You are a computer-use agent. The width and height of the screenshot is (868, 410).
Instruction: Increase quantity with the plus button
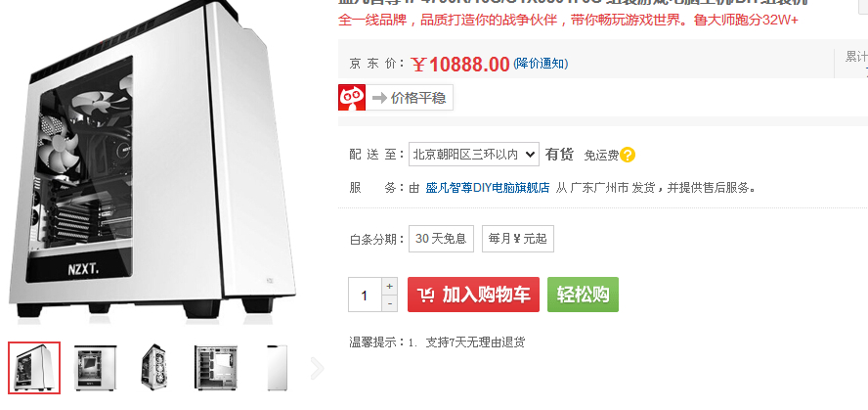coord(390,287)
